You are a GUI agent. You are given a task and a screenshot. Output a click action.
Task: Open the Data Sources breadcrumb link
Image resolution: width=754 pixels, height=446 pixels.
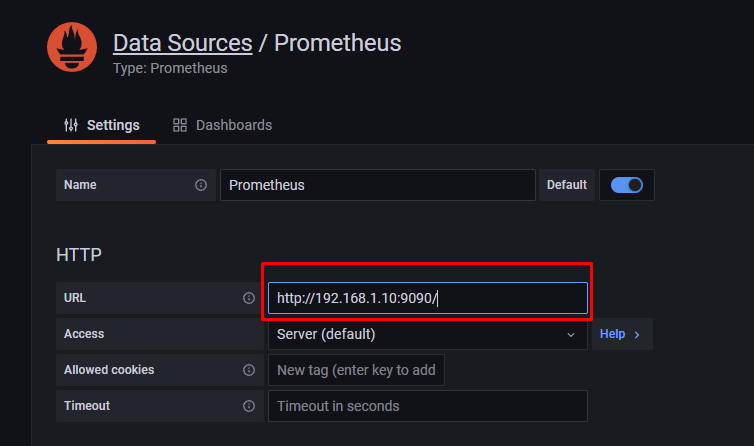(x=182, y=43)
